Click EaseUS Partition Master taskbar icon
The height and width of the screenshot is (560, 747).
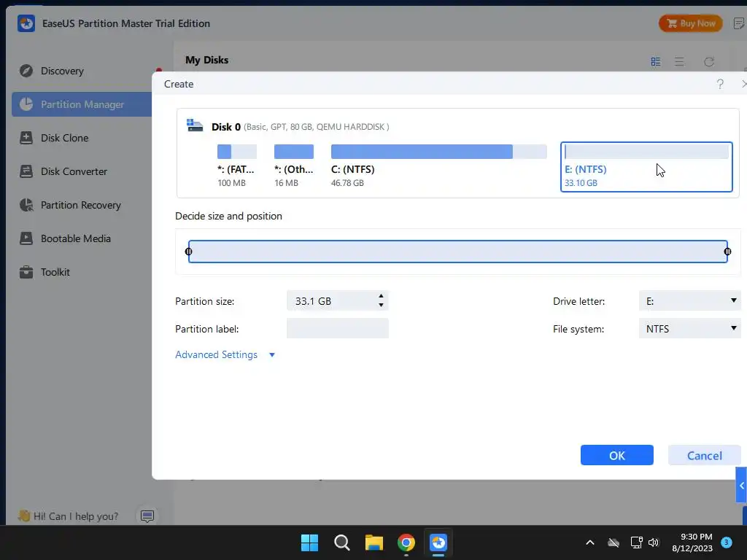(438, 542)
